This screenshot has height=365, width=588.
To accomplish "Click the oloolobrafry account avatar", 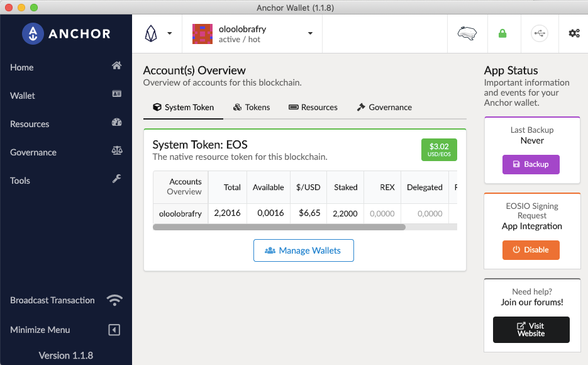I will 202,34.
